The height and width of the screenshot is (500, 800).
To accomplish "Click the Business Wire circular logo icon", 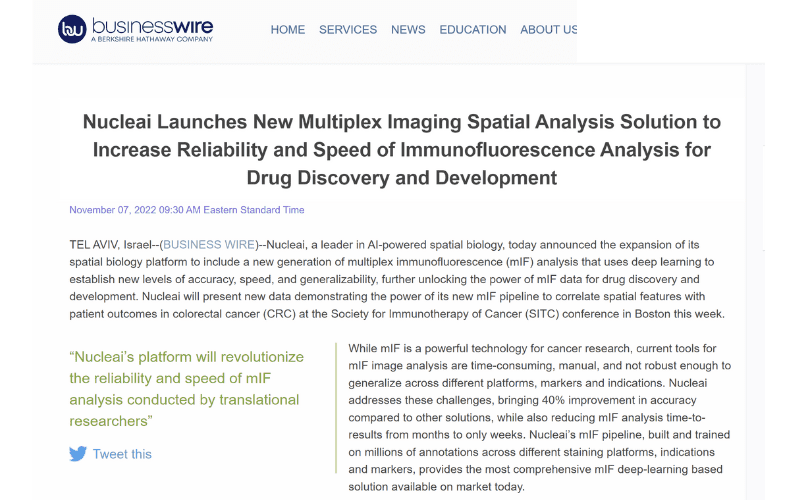I will point(72,30).
